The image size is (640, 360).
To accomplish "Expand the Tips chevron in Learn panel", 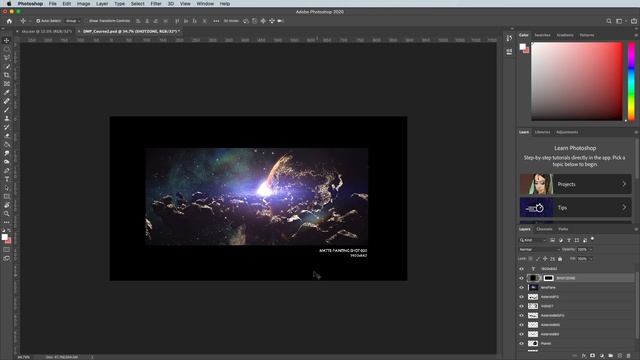I will (624, 207).
